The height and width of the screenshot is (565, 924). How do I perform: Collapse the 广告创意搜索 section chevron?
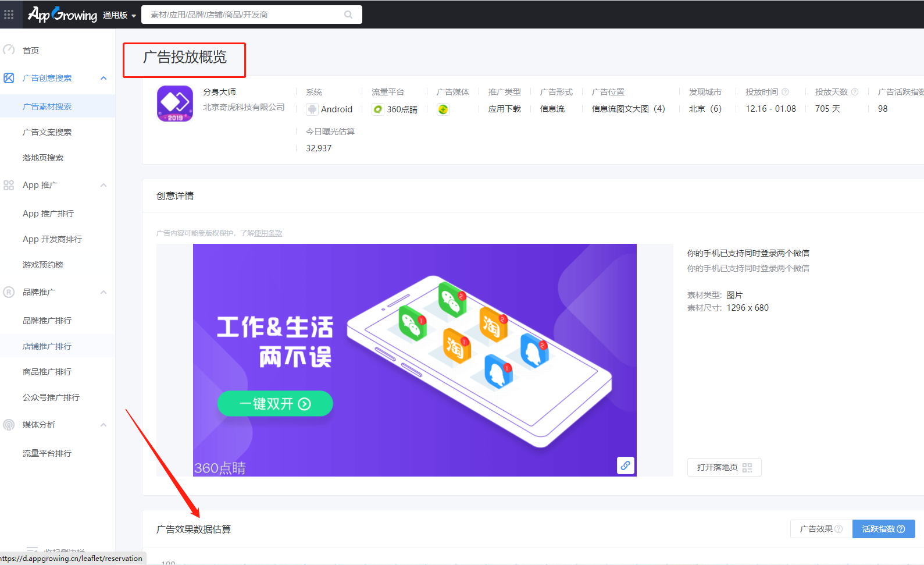coord(104,78)
